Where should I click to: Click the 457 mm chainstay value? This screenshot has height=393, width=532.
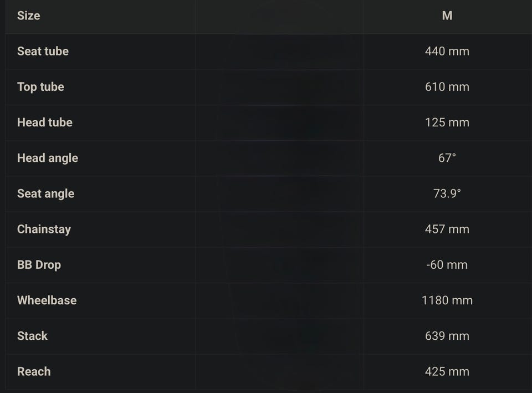[447, 229]
